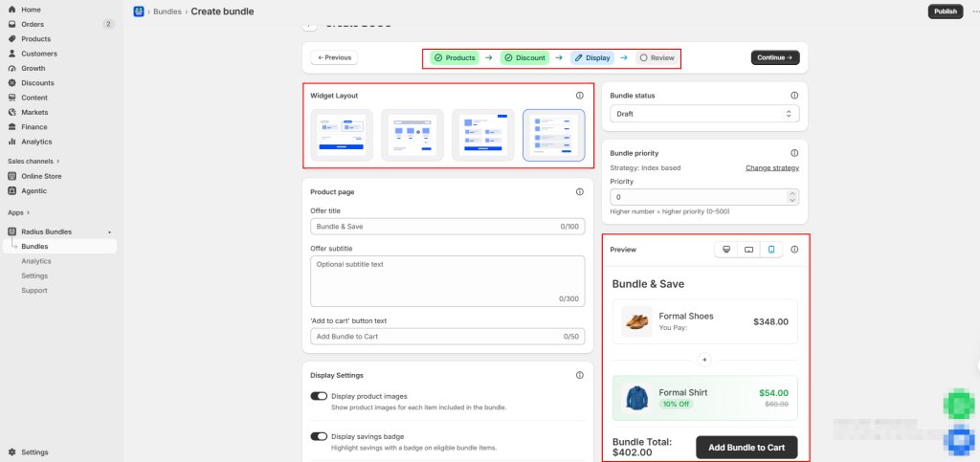Click the Markets globe icon
980x462 pixels.
pyautogui.click(x=11, y=112)
